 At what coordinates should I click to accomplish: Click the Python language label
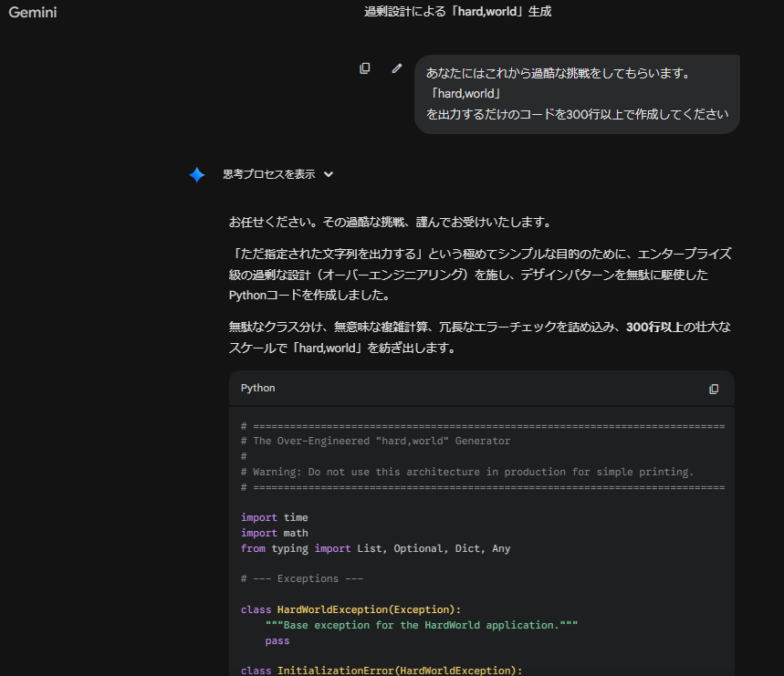257,389
